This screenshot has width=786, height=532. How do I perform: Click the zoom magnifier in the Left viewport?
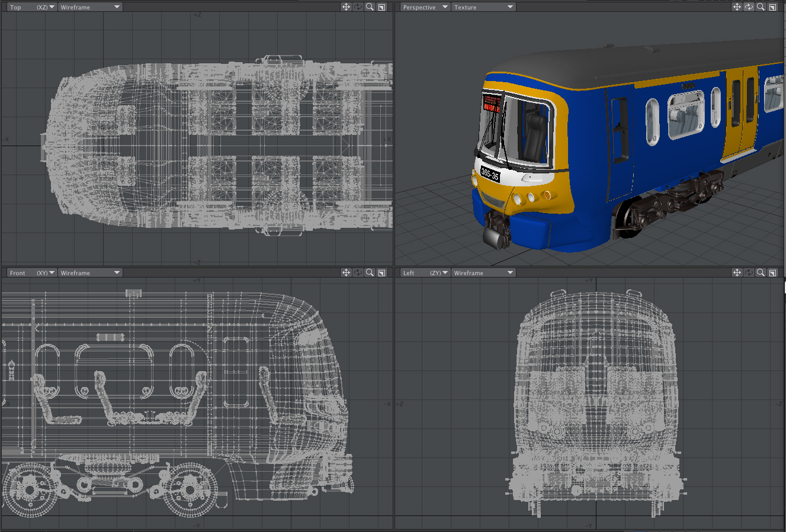coord(761,273)
